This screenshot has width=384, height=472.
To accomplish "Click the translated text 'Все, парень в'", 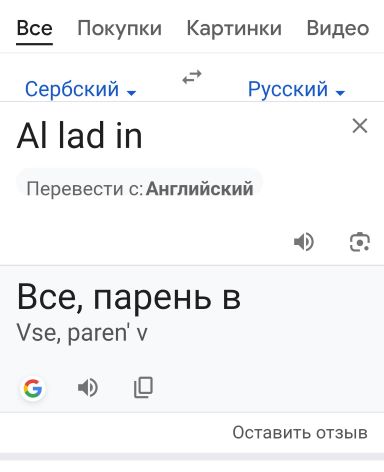I will coord(129,296).
